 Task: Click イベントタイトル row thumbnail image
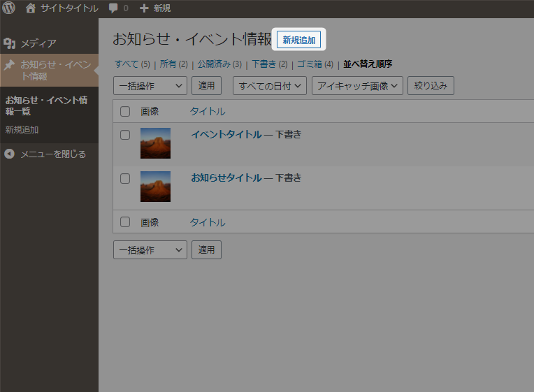pos(156,143)
